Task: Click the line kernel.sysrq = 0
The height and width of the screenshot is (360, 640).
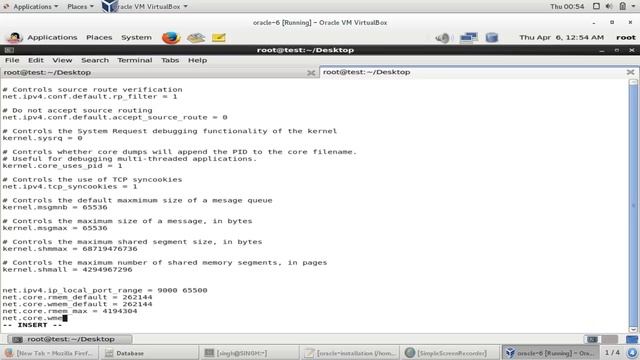Action: (x=42, y=138)
